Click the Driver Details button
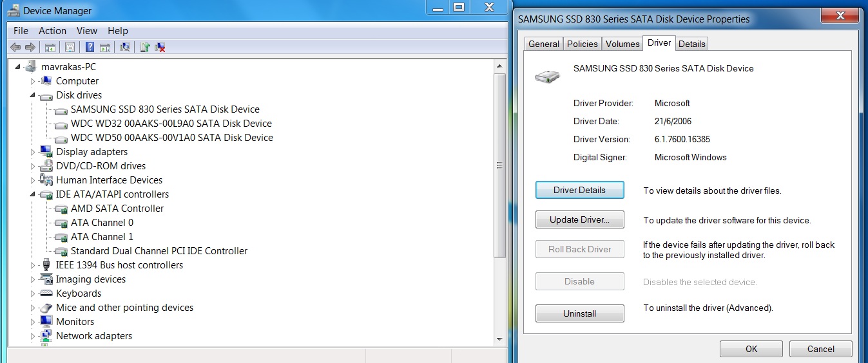This screenshot has height=363, width=868. (580, 190)
